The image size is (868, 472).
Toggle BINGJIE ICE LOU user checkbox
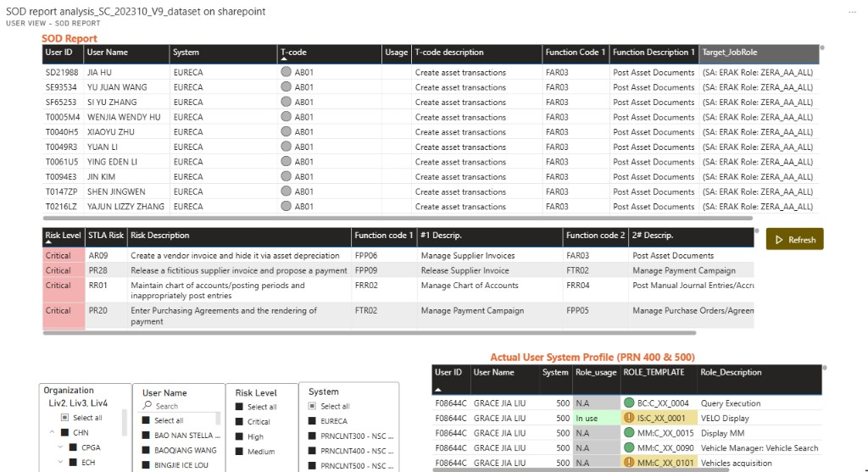coord(146,465)
